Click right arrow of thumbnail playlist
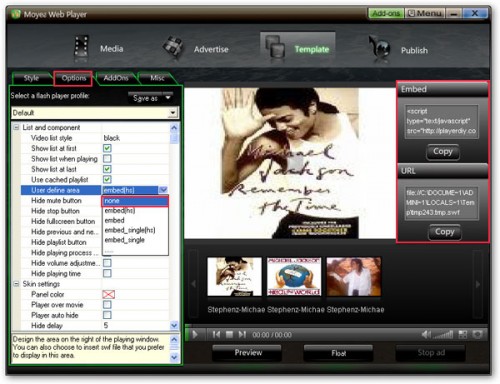The image size is (500, 384). (x=478, y=284)
